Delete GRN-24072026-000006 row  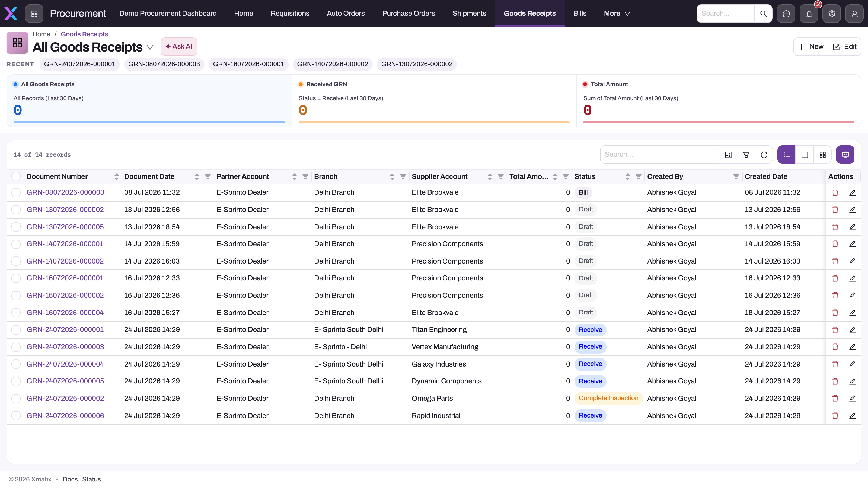point(835,416)
